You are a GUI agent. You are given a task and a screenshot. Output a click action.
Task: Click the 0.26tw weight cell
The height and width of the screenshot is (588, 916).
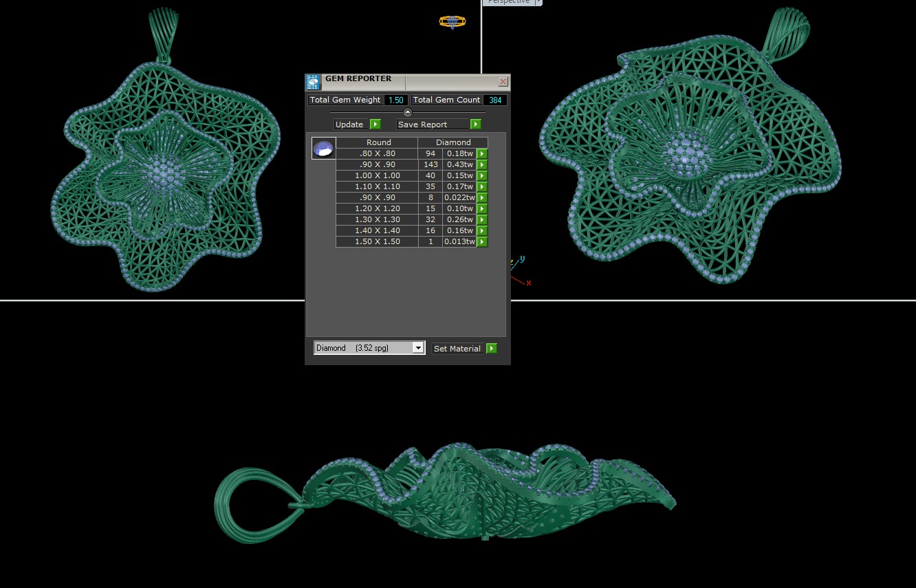(460, 219)
